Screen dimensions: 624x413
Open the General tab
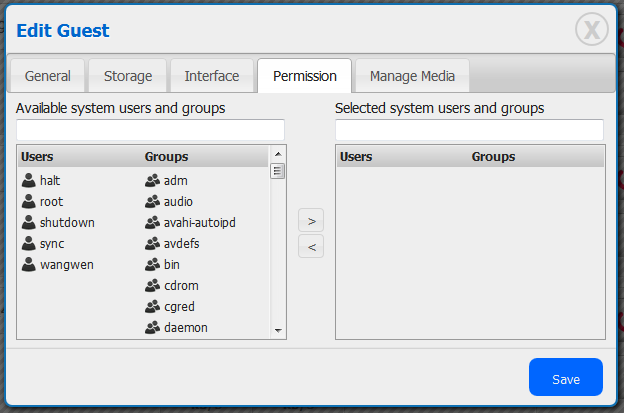[x=48, y=76]
